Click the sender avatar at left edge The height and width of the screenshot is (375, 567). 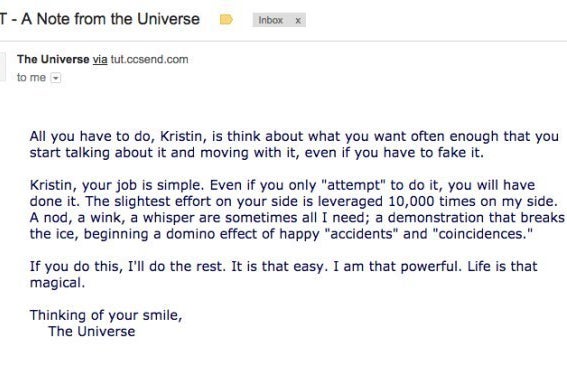pyautogui.click(x=3, y=67)
